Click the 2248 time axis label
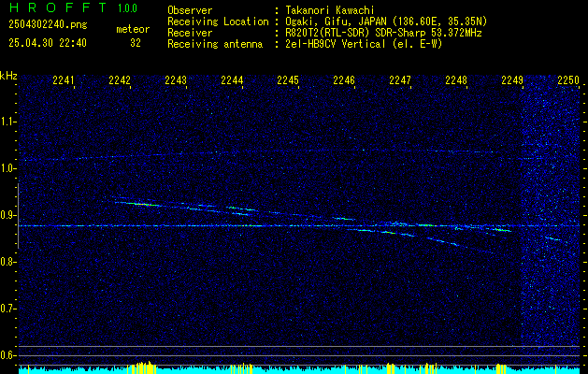 coord(456,80)
